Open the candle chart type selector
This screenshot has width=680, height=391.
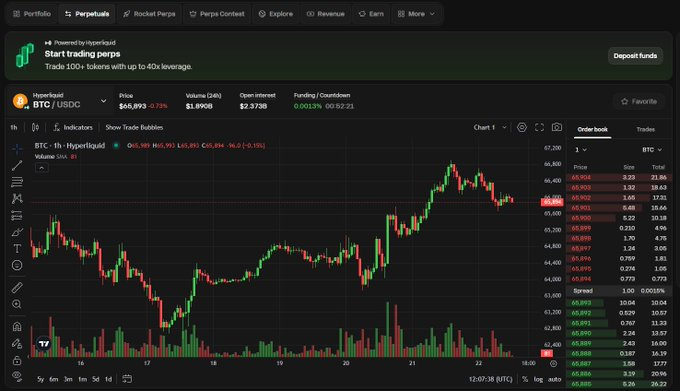point(35,127)
